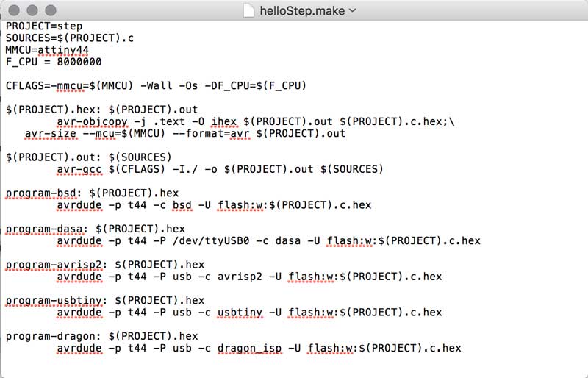Click the /dev/ttyUSB0 path text
The width and height of the screenshot is (588, 378).
point(190,240)
